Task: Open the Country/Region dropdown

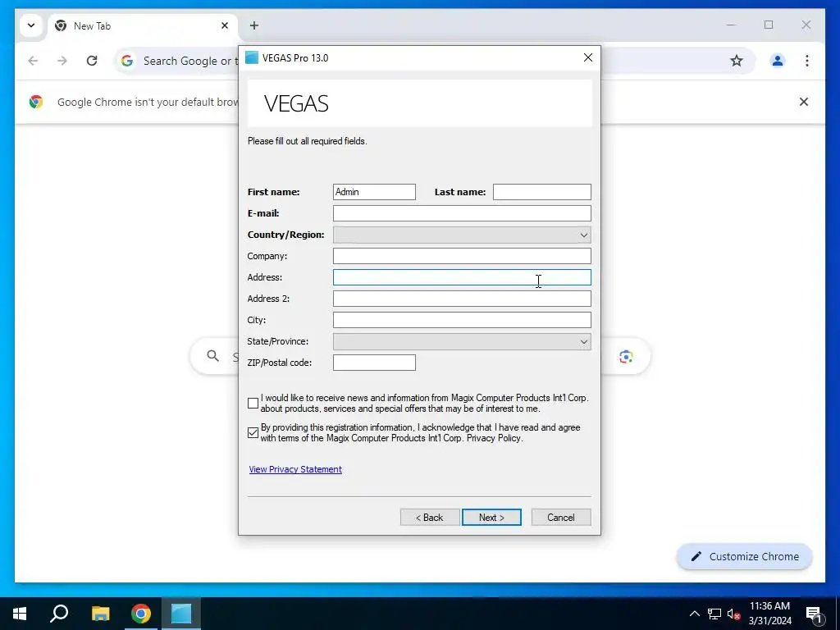Action: click(x=462, y=235)
